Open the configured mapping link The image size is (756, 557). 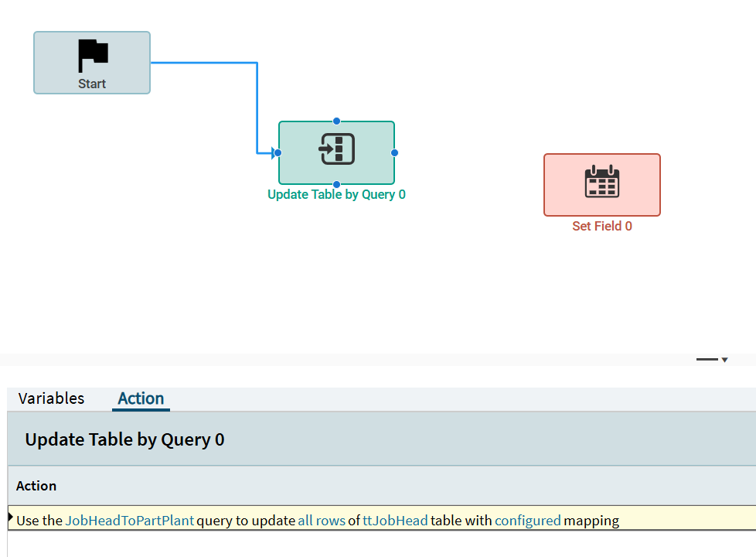[527, 521]
